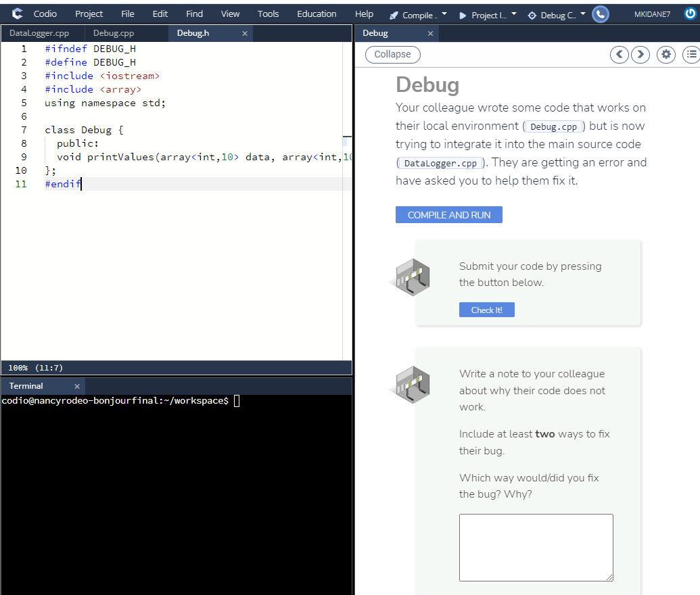This screenshot has width=700, height=595.
Task: Go to next guide page with right chevron
Action: [x=640, y=55]
